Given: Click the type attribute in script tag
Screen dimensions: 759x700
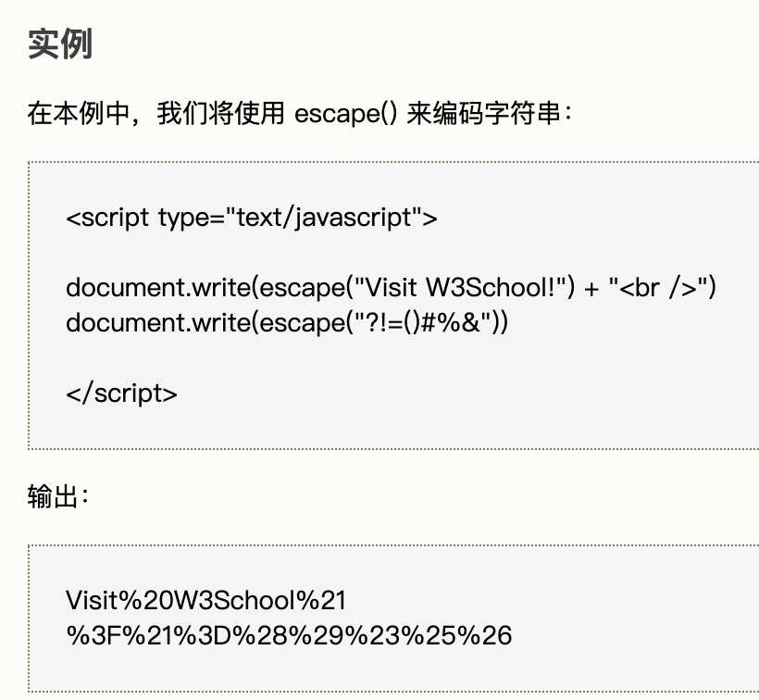Looking at the screenshot, I should click(x=184, y=218).
